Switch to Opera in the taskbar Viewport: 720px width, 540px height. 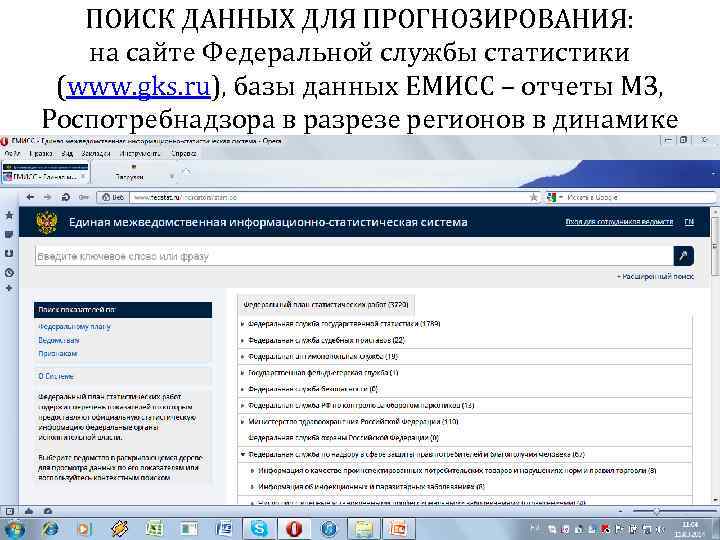pyautogui.click(x=294, y=529)
